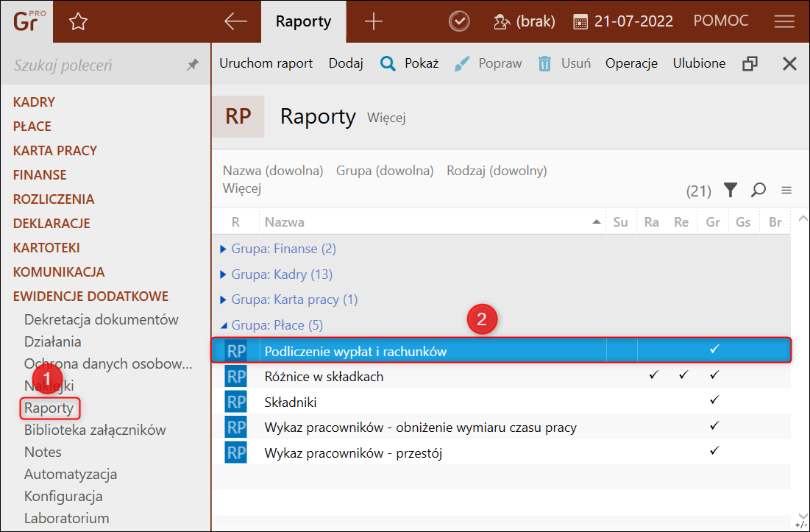Image resolution: width=810 pixels, height=532 pixels.
Task: Go back using the left arrow icon
Action: (x=235, y=21)
